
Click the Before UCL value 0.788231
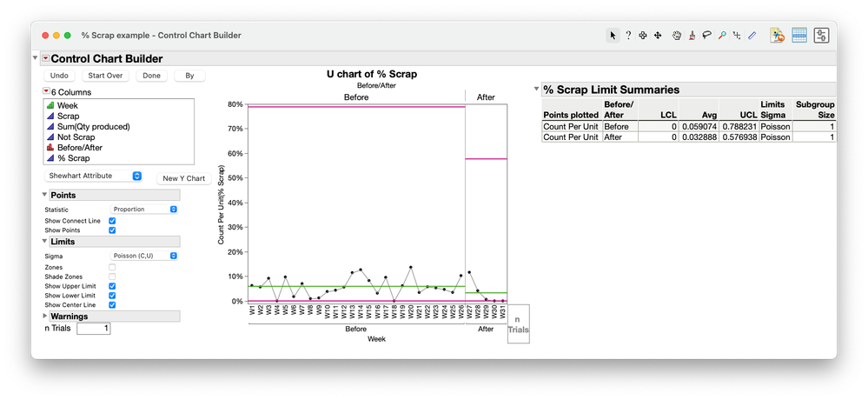pos(739,126)
